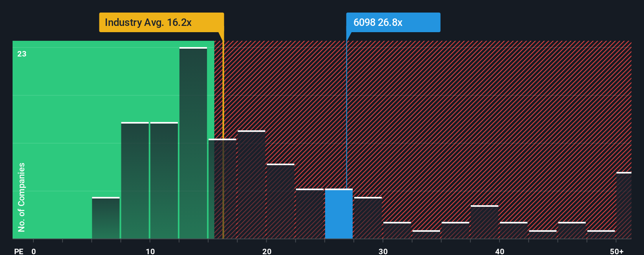
Task: Click the x-axis value 10
Action: (150, 251)
